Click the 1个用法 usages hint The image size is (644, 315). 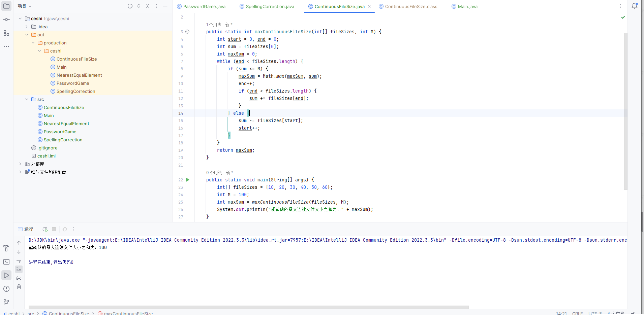pos(214,25)
